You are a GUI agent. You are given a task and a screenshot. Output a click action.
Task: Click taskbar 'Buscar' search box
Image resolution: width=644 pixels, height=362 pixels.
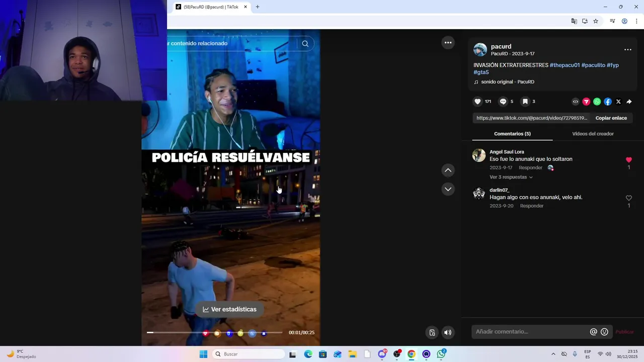[x=249, y=354]
